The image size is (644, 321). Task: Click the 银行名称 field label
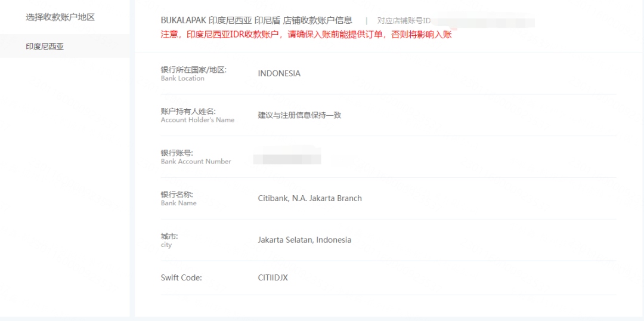pos(177,195)
